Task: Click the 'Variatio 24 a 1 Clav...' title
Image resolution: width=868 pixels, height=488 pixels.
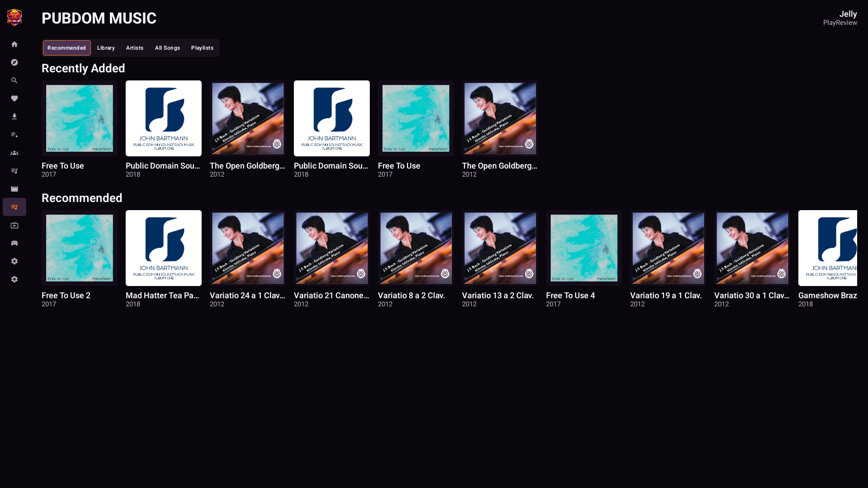Action: pos(247,296)
